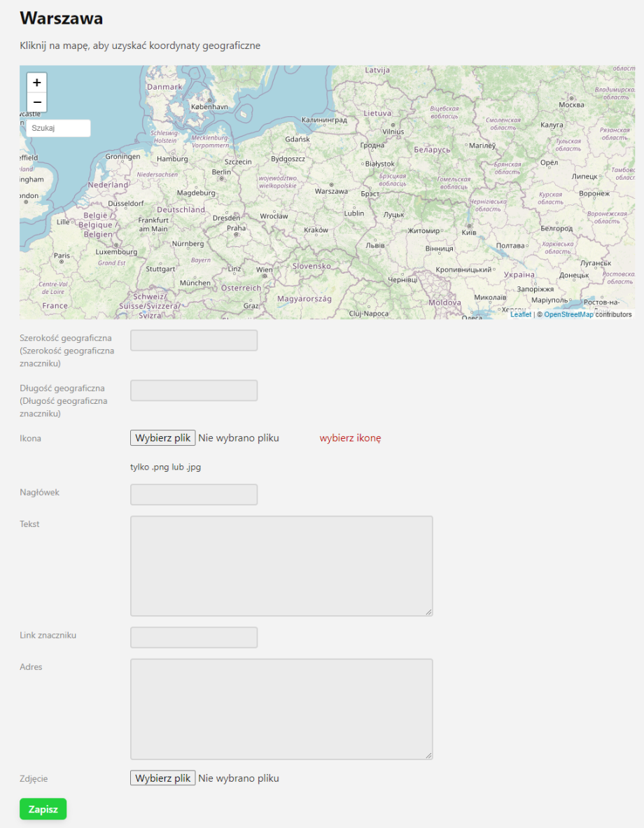Focus the Link znaczniku input field
This screenshot has height=828, width=644.
coord(194,637)
